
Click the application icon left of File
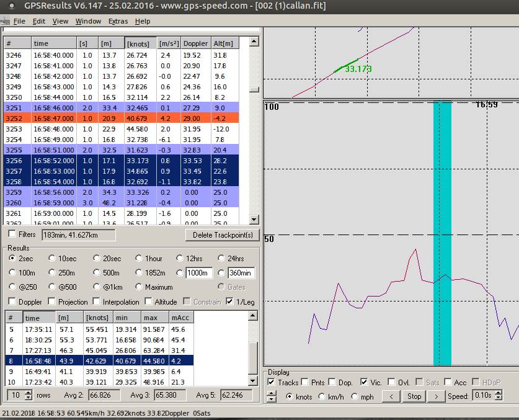[5, 21]
